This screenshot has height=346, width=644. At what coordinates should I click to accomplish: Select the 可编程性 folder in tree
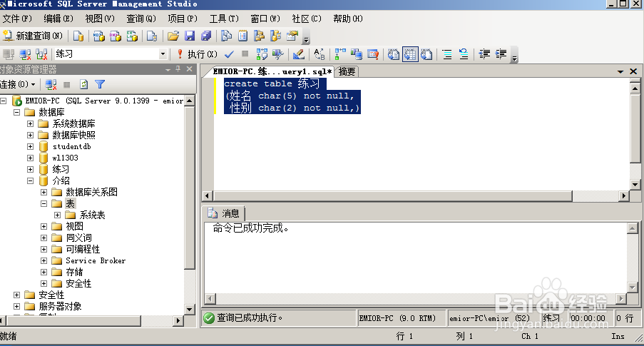[83, 250]
